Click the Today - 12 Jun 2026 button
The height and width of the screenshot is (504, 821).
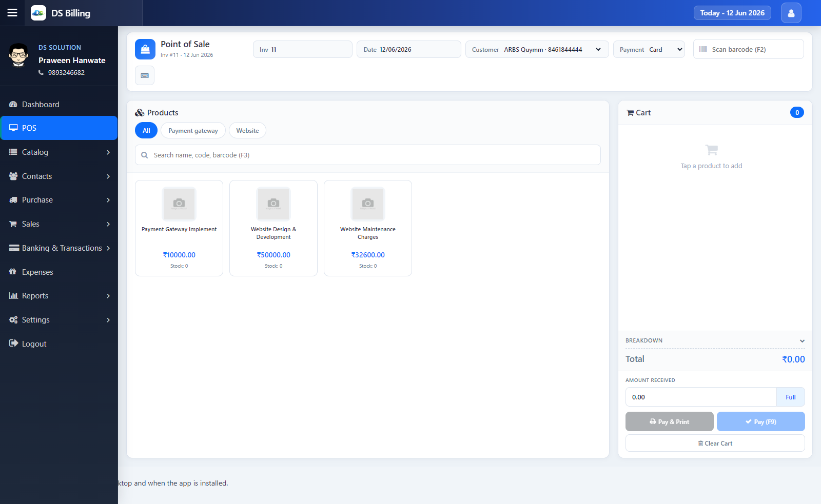pos(732,13)
